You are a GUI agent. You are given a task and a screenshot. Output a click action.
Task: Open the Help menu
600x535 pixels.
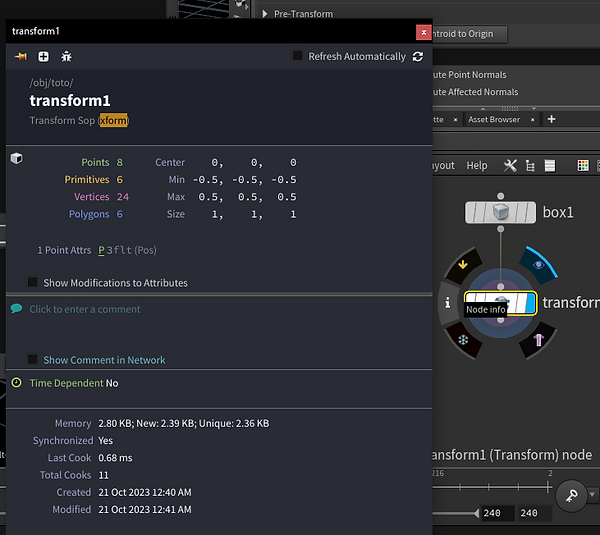point(477,166)
